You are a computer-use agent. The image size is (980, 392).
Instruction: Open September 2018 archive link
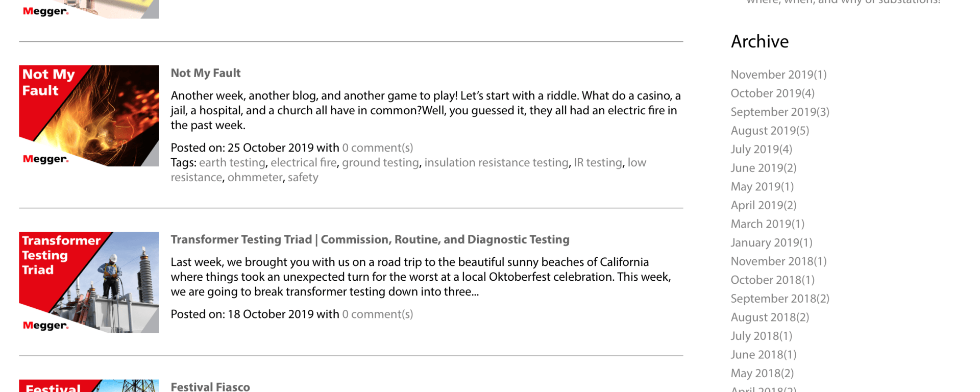780,299
